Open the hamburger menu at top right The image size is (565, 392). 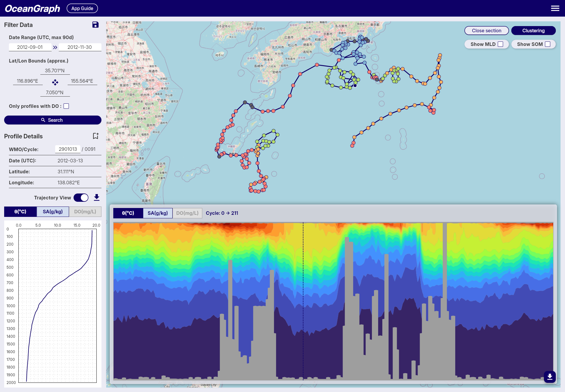point(555,8)
